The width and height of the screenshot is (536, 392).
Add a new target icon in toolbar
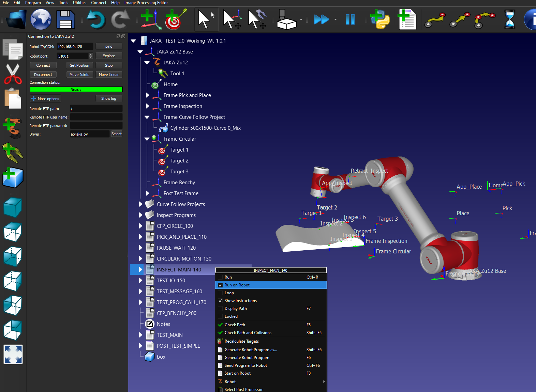tap(176, 19)
